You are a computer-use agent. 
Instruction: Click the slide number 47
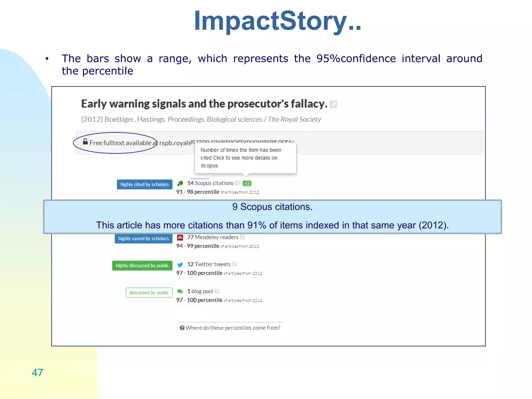[37, 373]
